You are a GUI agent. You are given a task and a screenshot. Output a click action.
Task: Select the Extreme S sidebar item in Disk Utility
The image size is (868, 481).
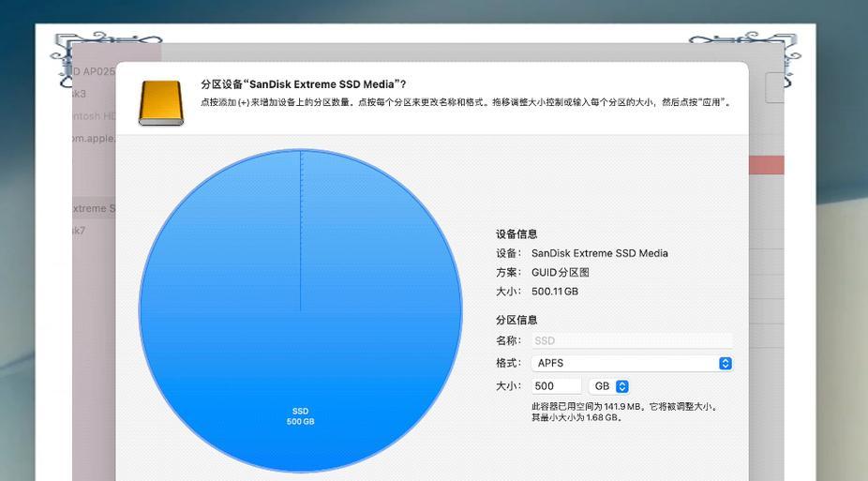point(94,209)
